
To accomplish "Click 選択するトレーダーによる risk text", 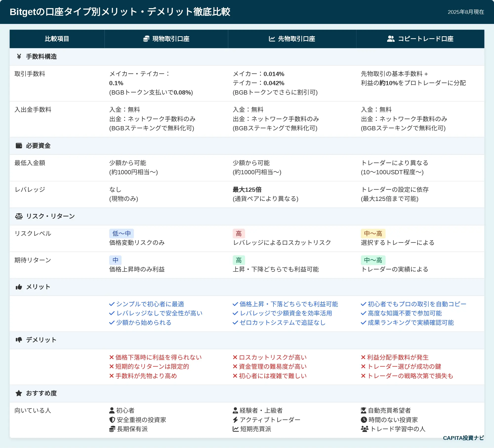I will pos(398,243).
